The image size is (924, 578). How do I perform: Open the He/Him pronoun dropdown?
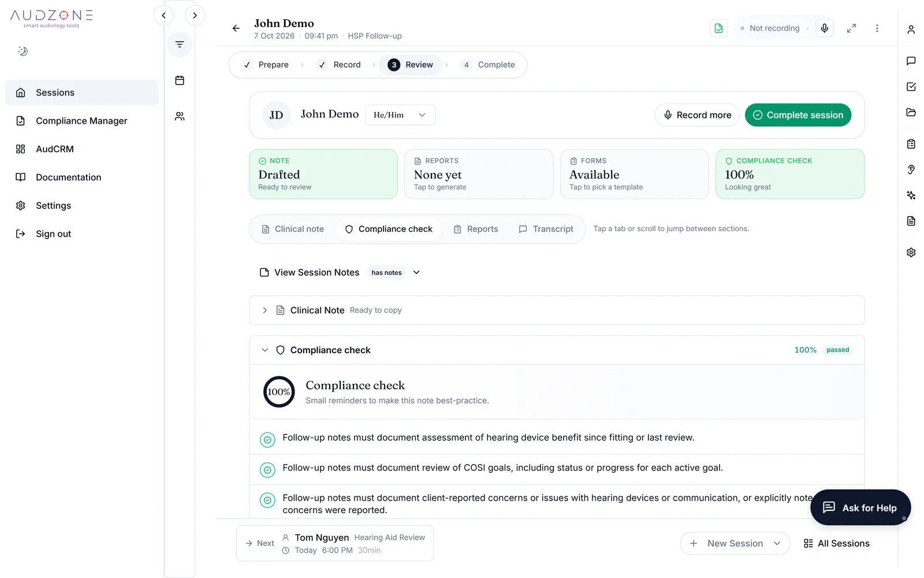(400, 115)
